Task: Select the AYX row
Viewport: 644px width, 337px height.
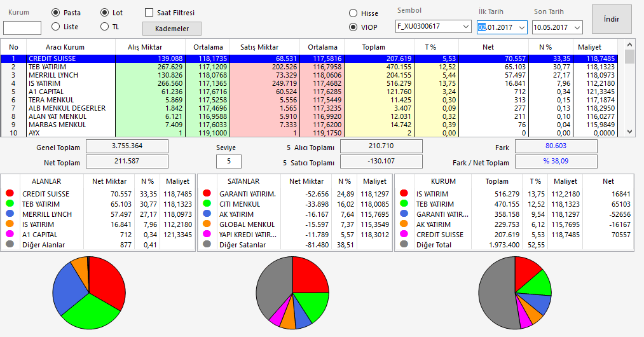Action: [309, 133]
